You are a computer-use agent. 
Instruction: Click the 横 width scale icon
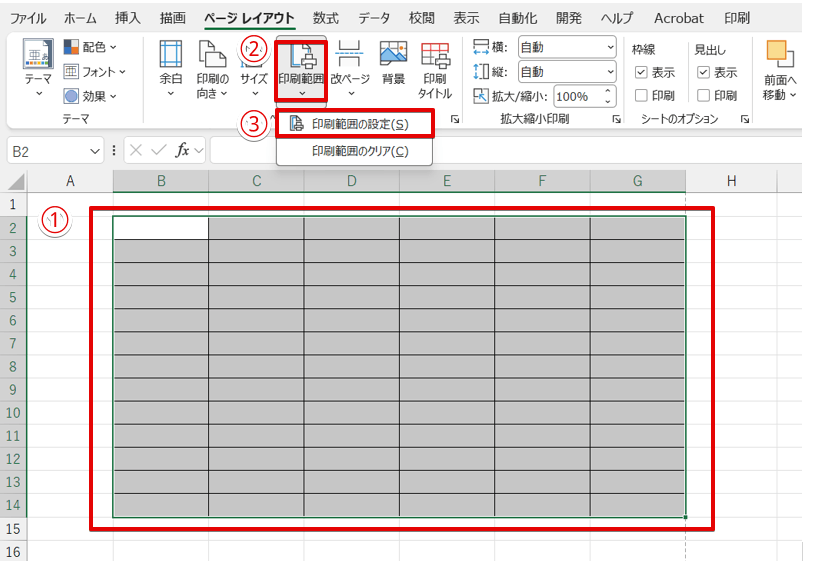481,47
